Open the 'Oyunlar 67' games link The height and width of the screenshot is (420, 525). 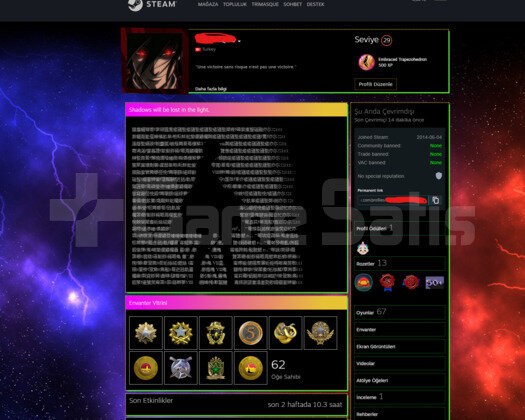(x=399, y=312)
